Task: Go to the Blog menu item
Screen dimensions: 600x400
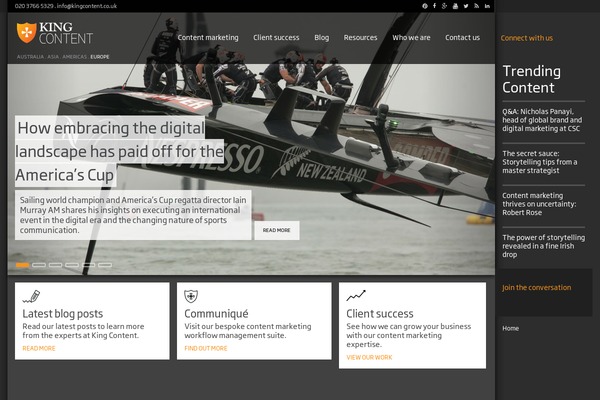Action: (321, 38)
